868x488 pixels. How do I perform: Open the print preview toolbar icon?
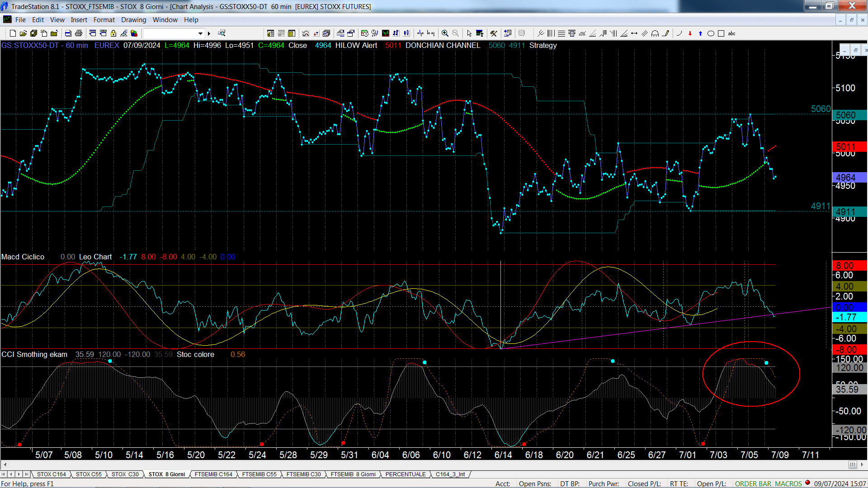(68, 33)
